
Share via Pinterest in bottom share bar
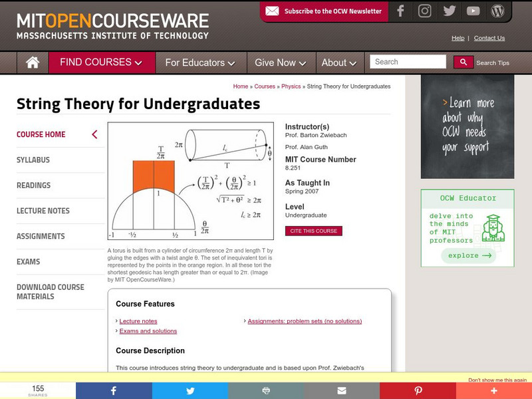[418, 390]
